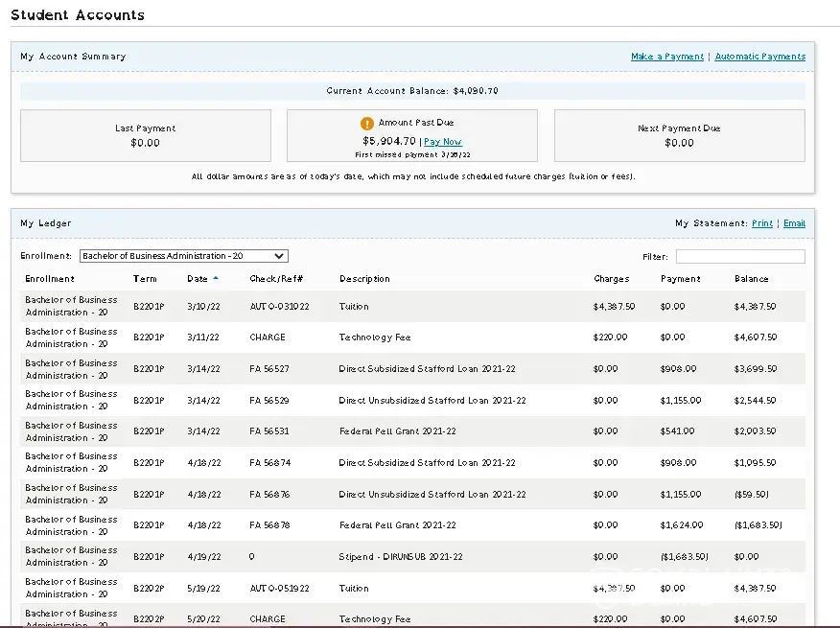Open the Automatic Payments link
The image size is (840, 628).
(x=759, y=57)
